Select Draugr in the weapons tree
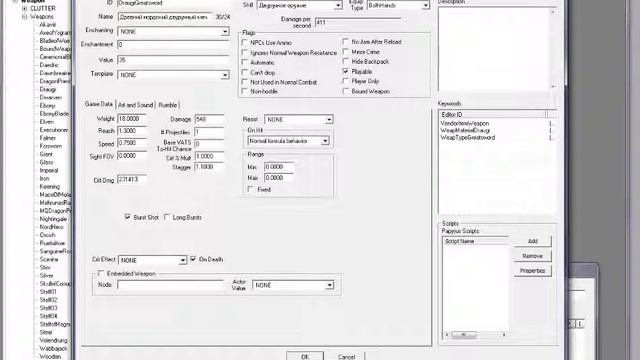 pos(48,89)
